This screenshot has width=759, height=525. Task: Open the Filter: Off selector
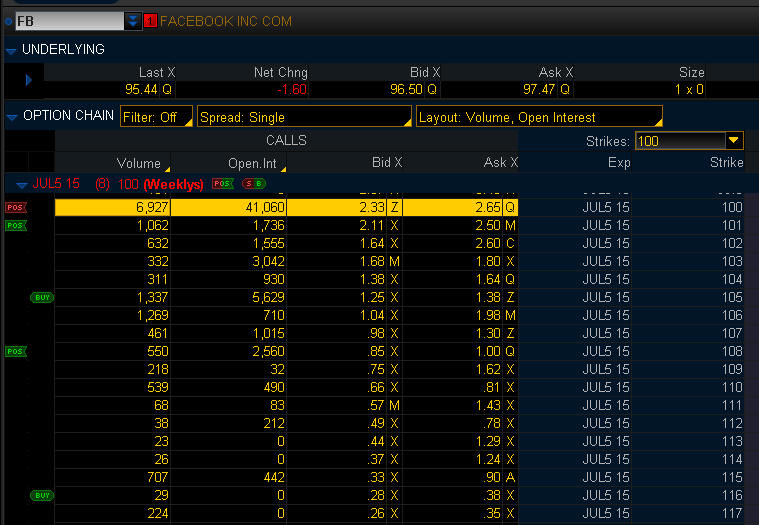pos(155,117)
